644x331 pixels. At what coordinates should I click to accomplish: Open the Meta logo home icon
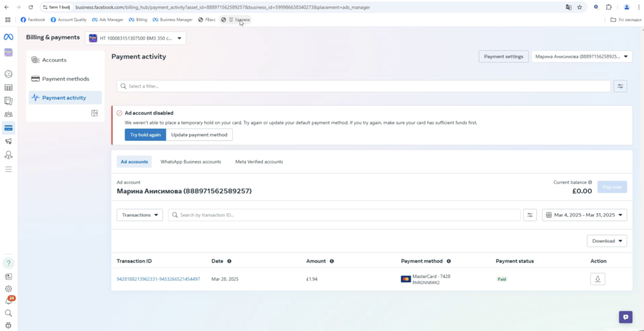(8, 37)
